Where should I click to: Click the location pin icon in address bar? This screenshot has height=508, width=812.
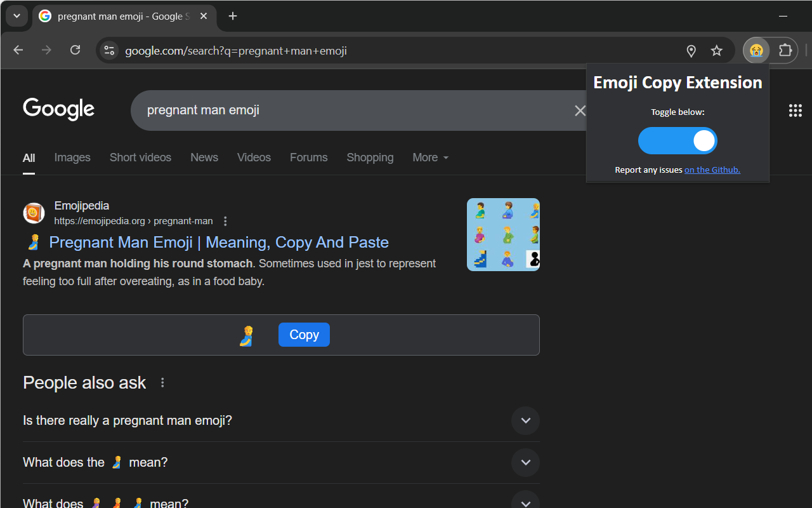[691, 51]
